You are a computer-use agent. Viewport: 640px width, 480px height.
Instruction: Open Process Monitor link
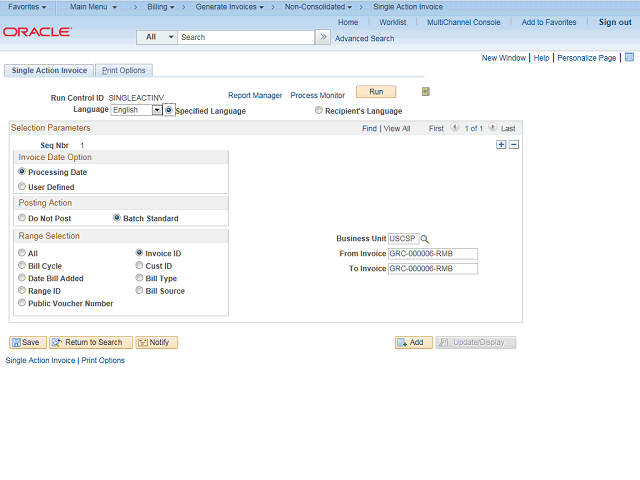(x=318, y=95)
